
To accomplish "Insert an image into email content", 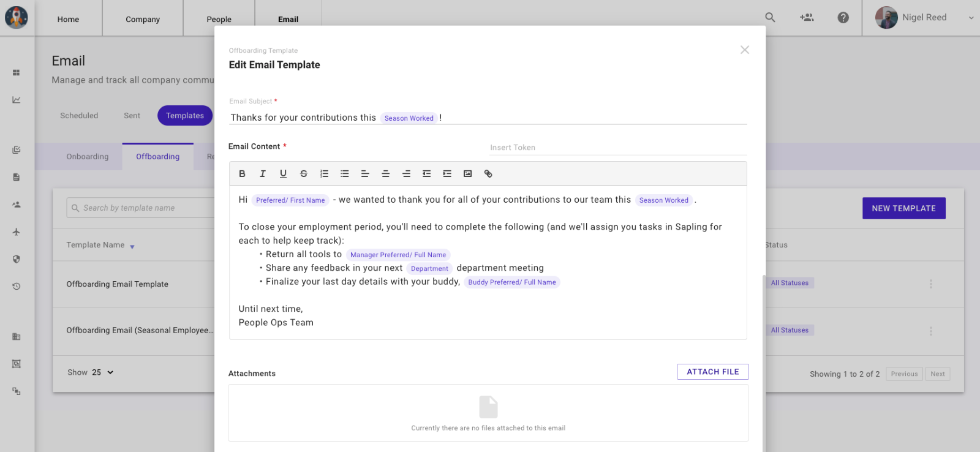I will click(468, 174).
